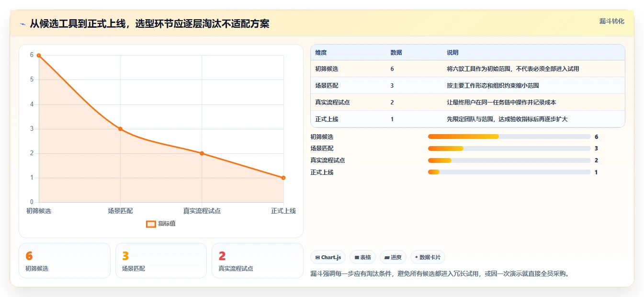Click the 表格 tag chip

[x=363, y=257]
